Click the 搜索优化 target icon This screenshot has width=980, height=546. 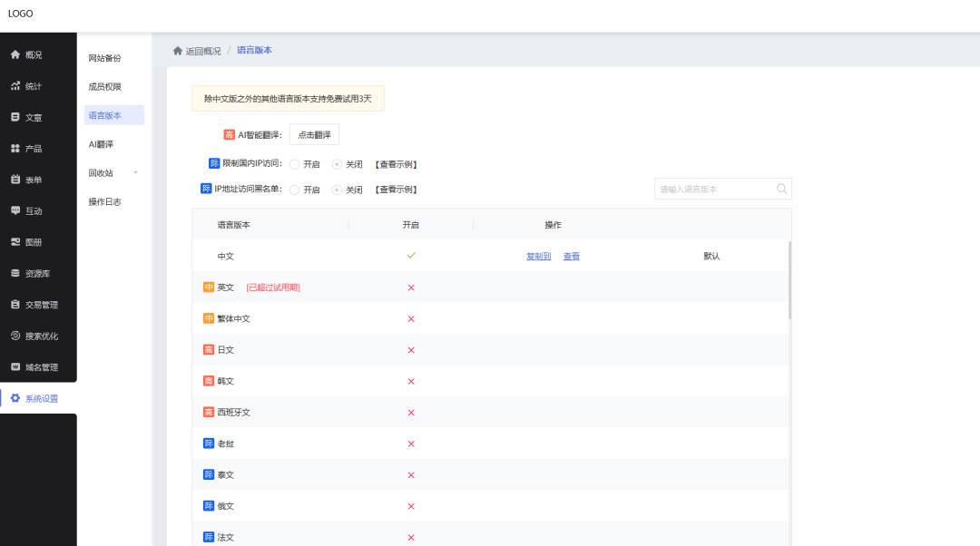tap(15, 336)
